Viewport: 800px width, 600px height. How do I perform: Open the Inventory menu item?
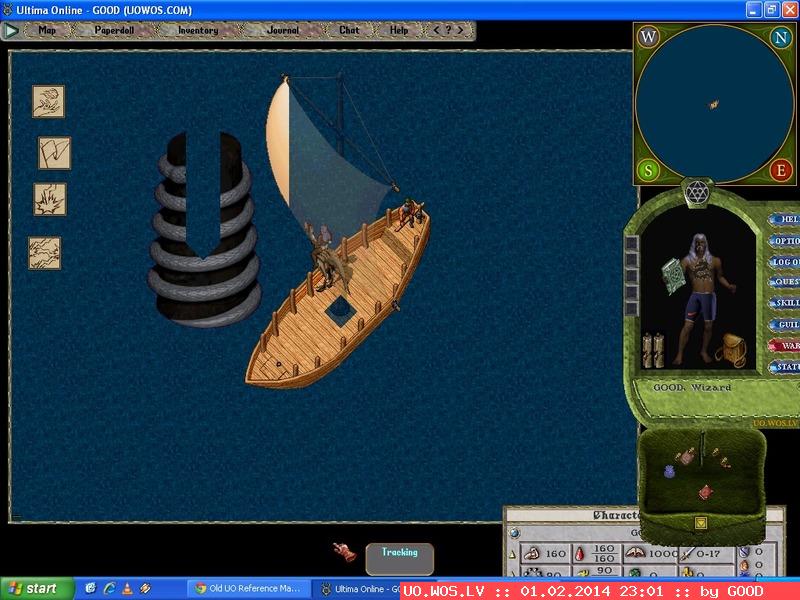tap(198, 30)
